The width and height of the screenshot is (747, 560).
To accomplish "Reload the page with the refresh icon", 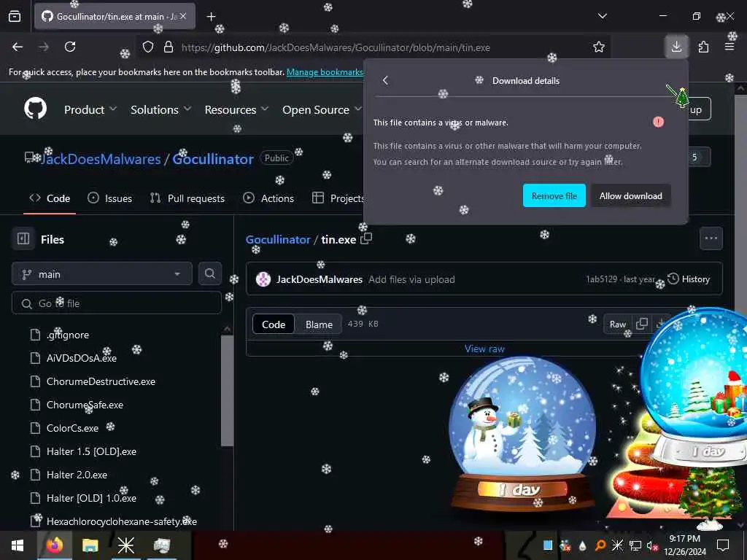I will (x=70, y=47).
